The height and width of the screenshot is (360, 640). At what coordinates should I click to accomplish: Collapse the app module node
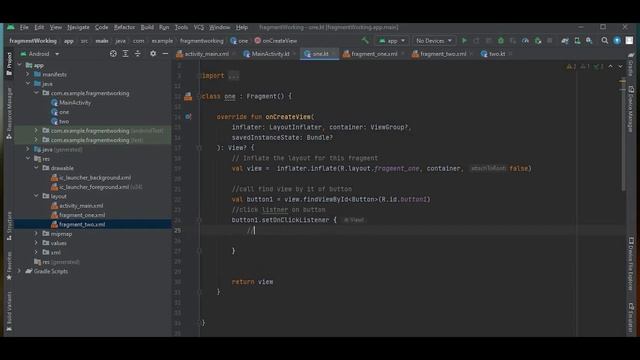coord(20,65)
